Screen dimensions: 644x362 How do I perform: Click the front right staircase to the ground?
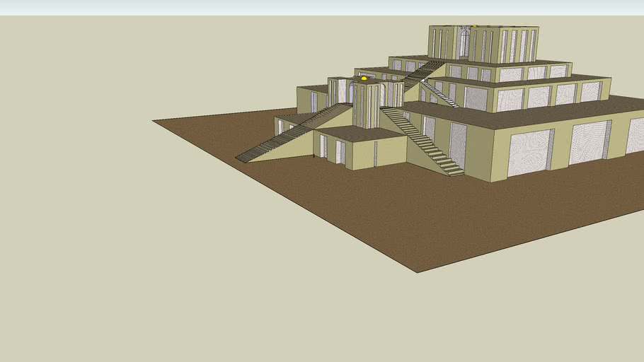point(425,141)
